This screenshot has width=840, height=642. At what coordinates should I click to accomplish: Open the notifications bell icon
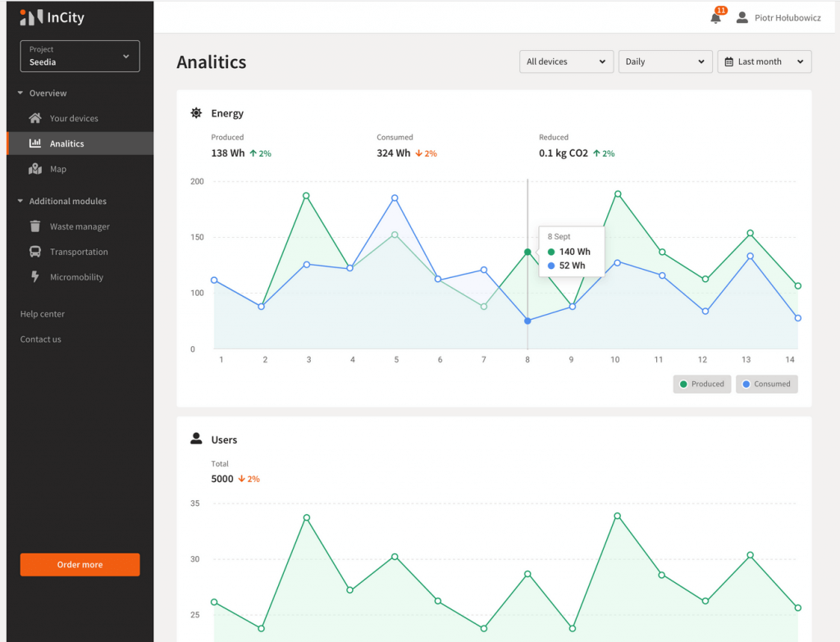pos(715,18)
